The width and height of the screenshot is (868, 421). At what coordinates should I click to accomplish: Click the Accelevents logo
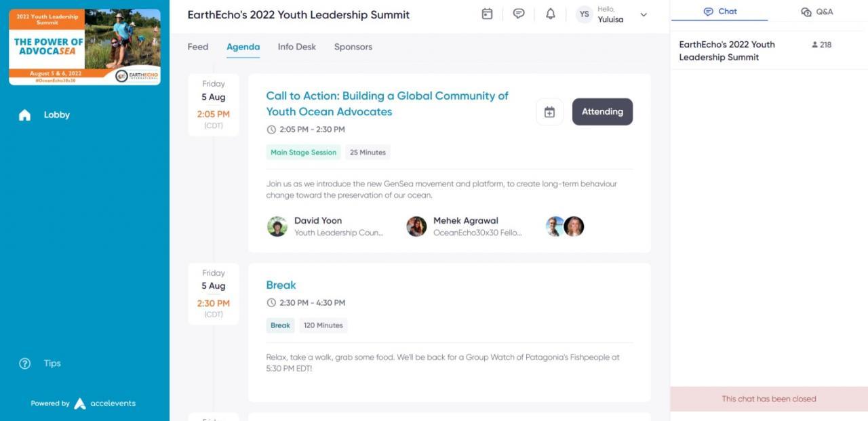point(80,403)
